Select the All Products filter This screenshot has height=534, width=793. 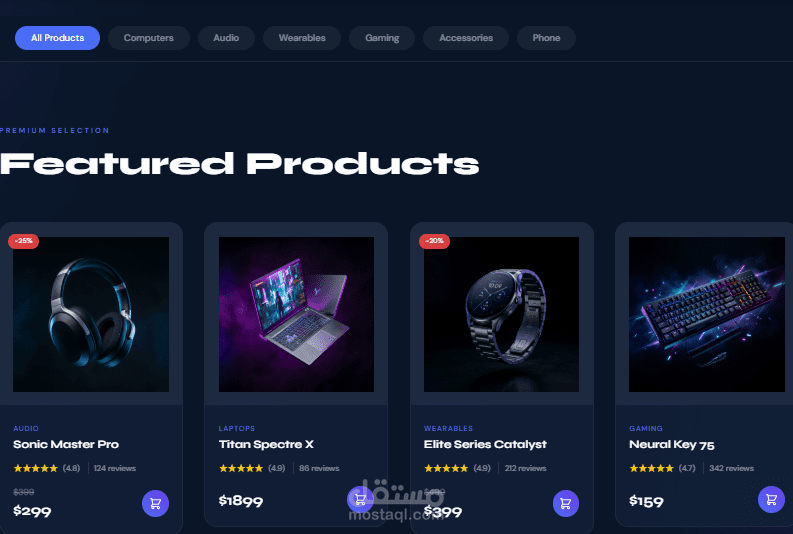[58, 38]
